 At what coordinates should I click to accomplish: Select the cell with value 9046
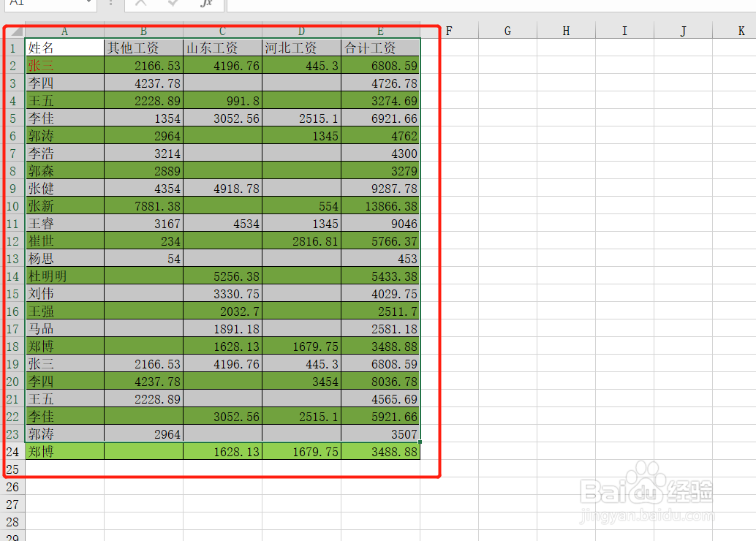(380, 223)
